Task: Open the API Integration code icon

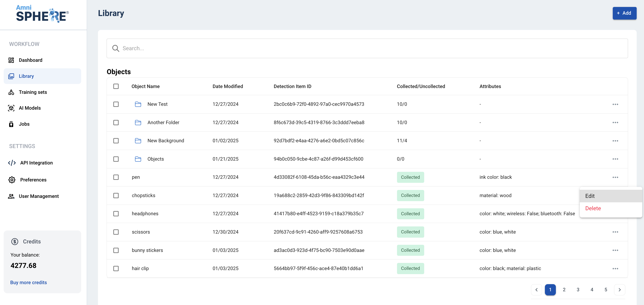Action: (12, 163)
